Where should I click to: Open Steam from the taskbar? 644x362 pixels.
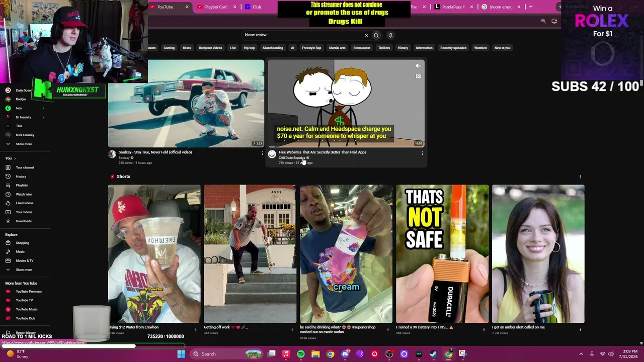(433, 354)
